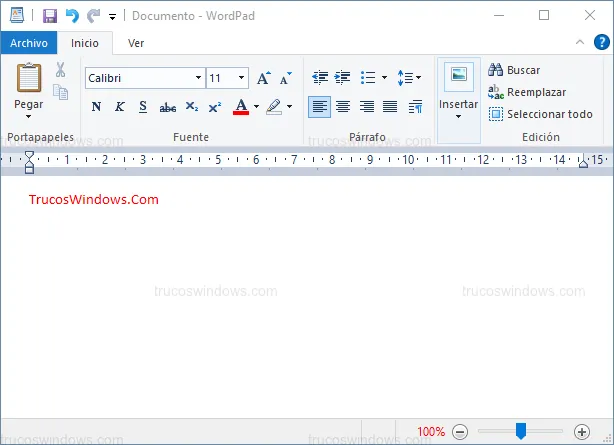The width and height of the screenshot is (614, 445).
Task: Click the zoom slider handle
Action: point(521,431)
